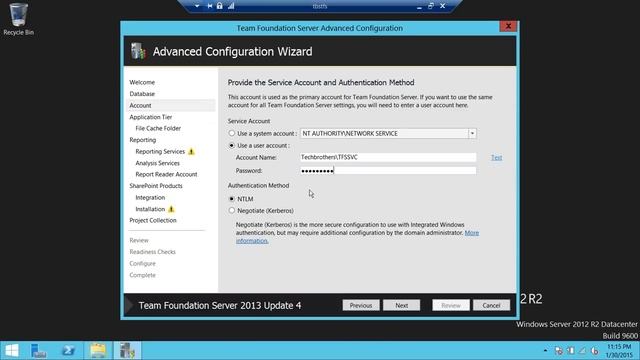Image resolution: width=640 pixels, height=360 pixels.
Task: Open the Integration step
Action: [150, 198]
